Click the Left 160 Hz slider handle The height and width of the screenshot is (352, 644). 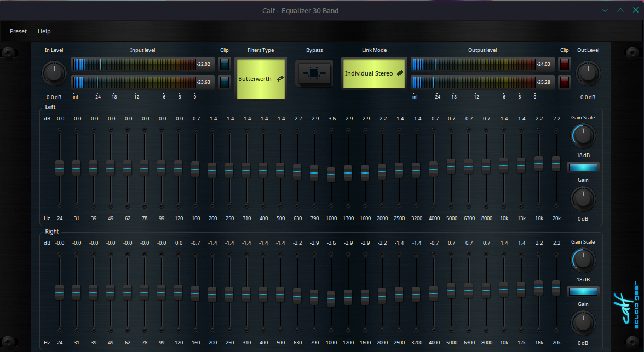(196, 169)
